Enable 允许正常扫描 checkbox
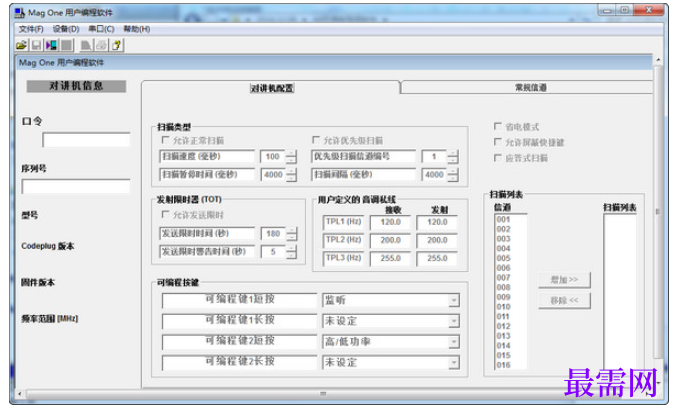The image size is (676, 414). [x=165, y=140]
